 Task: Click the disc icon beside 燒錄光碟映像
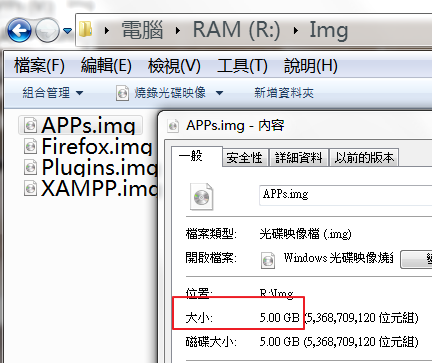(122, 93)
